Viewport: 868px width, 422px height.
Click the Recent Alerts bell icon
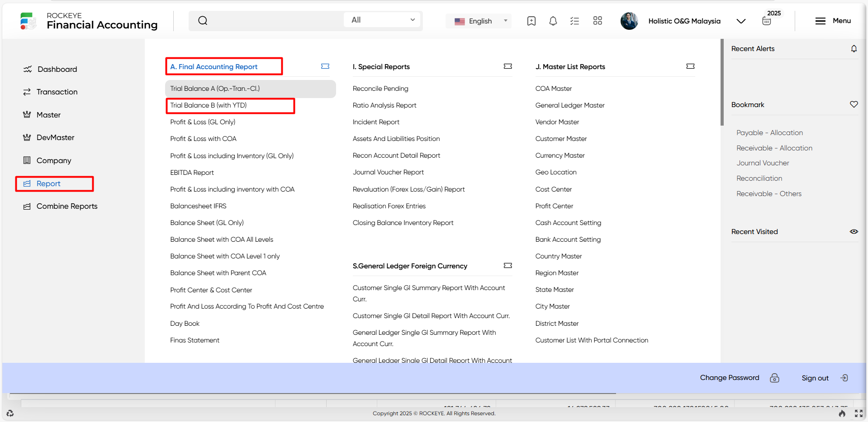[x=854, y=49]
